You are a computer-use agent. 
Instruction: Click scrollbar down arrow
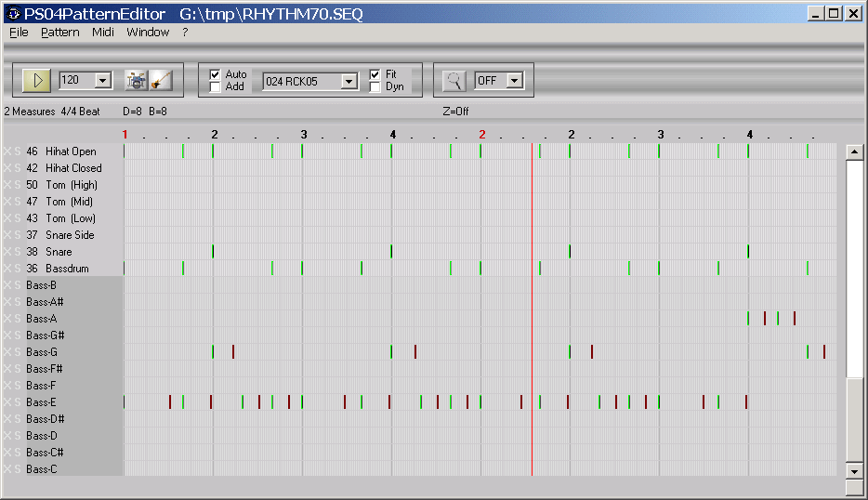pos(854,471)
